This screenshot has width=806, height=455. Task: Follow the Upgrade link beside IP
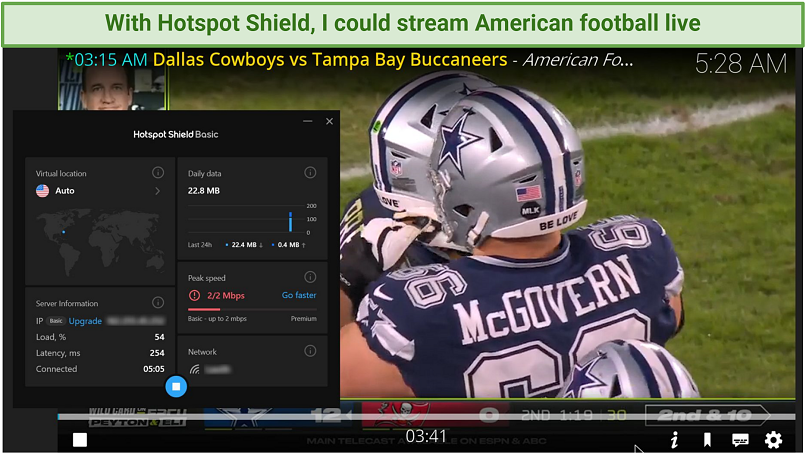tap(85, 321)
